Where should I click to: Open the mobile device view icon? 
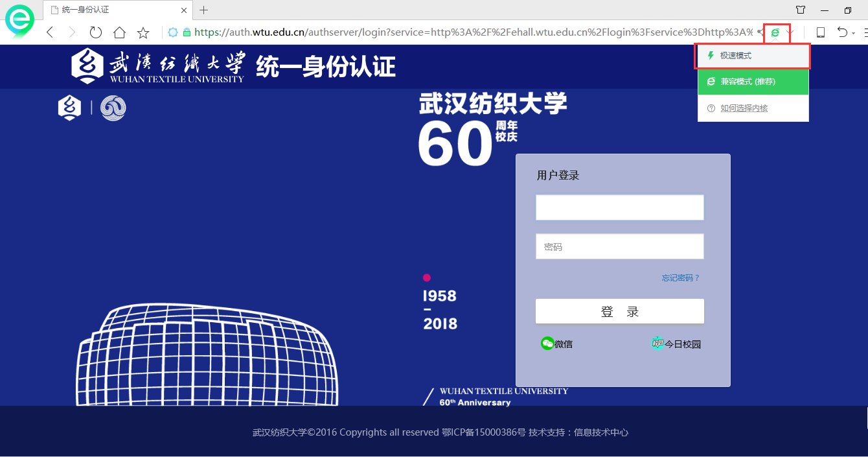(821, 32)
